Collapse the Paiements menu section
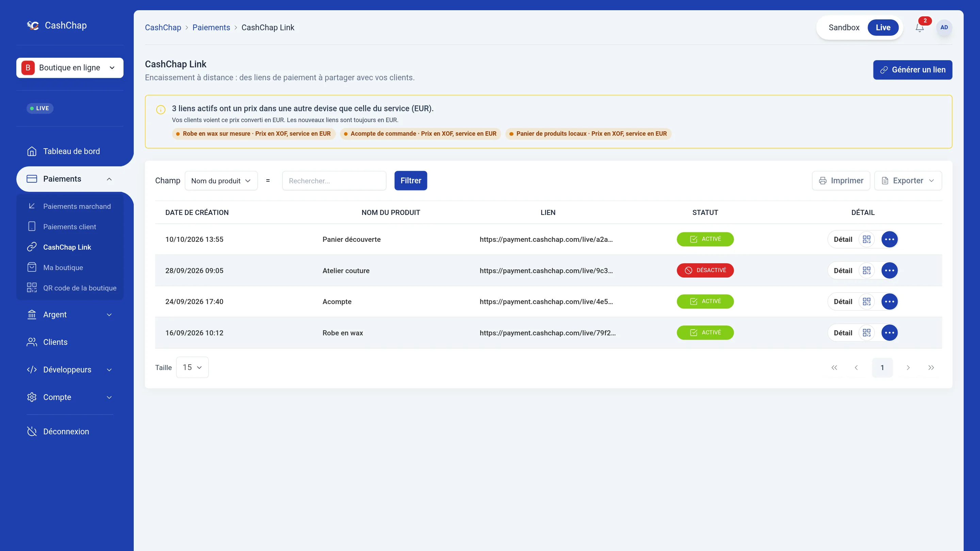The width and height of the screenshot is (980, 551). [70, 179]
